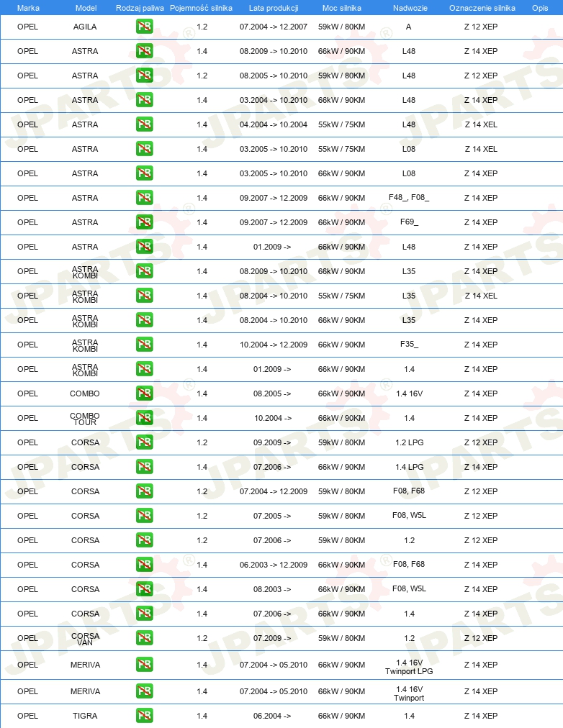Click the date 08.2005 -> in COMBO row
Screen dimensions: 563x728
(272, 393)
